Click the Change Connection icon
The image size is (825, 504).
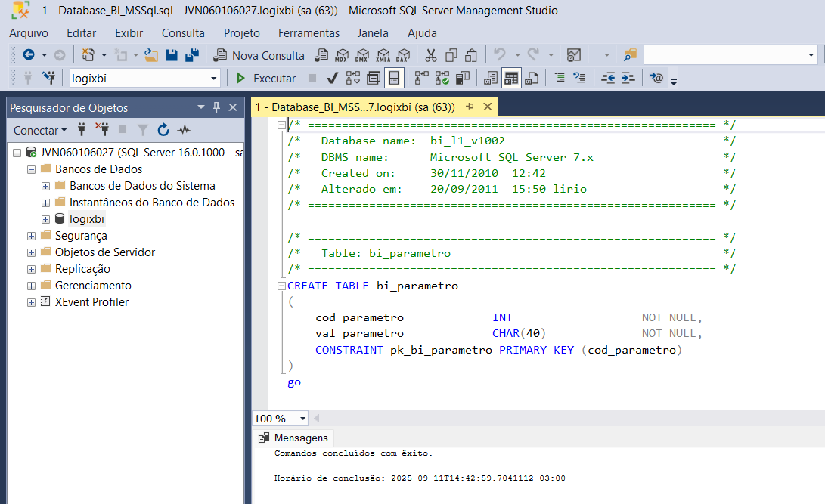(49, 79)
